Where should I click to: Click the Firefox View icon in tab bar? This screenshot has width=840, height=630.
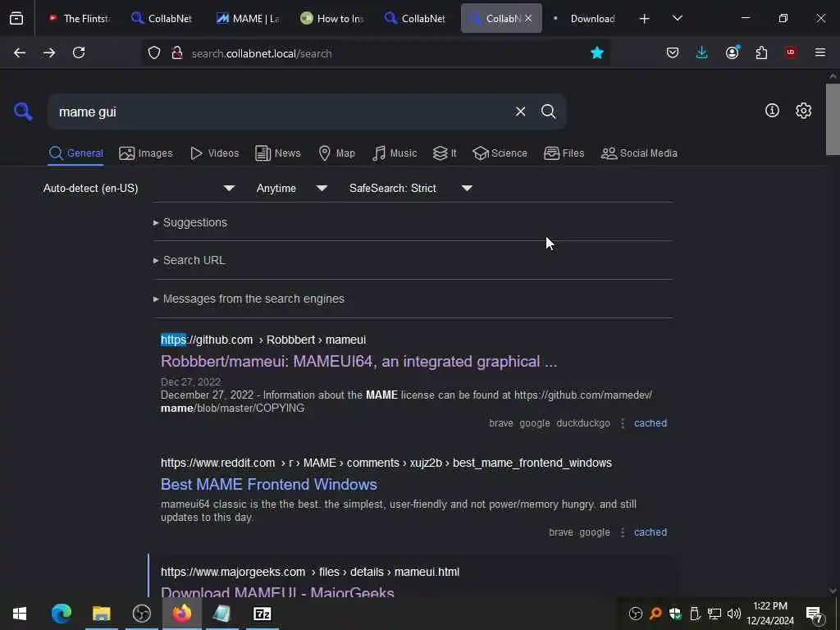[x=16, y=18]
